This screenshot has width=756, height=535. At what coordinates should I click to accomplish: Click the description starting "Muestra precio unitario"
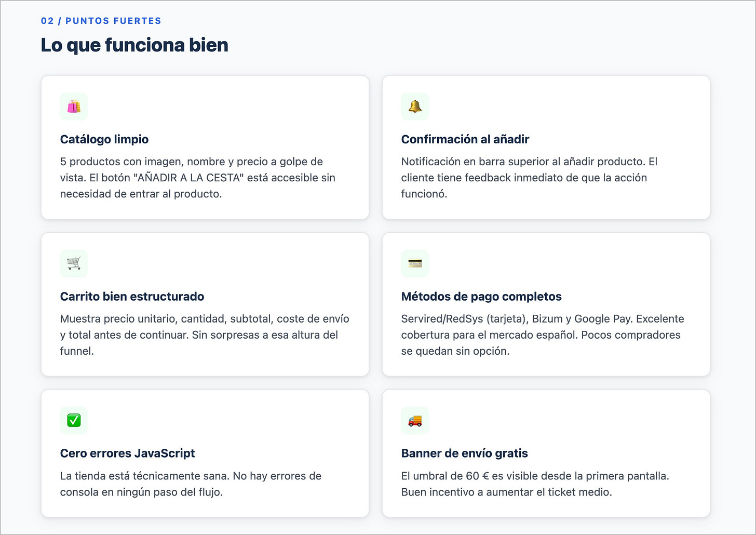click(x=205, y=335)
